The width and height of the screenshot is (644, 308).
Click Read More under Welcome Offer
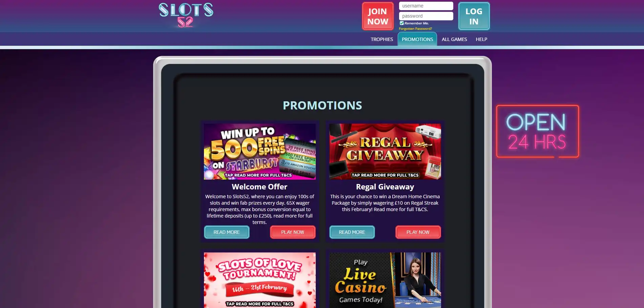click(x=227, y=232)
